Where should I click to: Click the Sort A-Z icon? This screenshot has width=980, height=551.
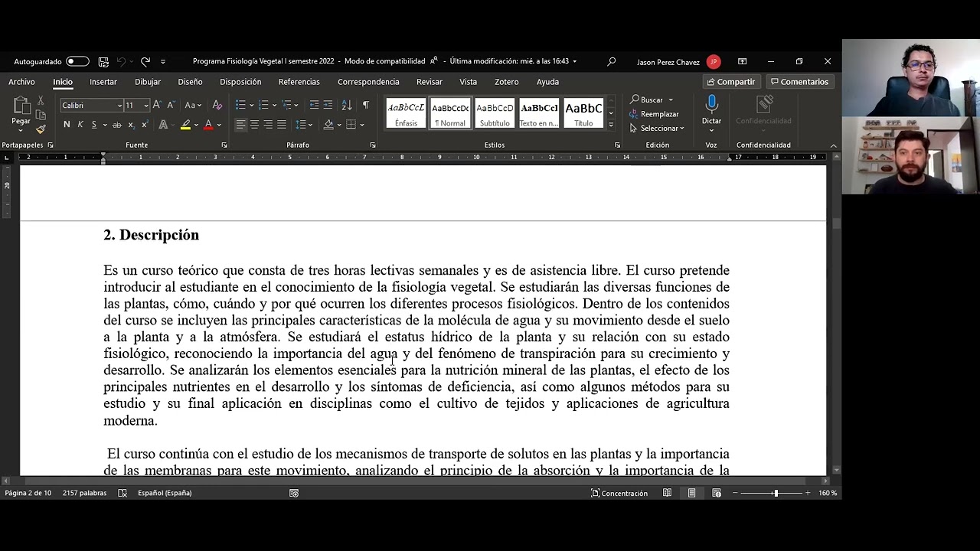tap(346, 105)
